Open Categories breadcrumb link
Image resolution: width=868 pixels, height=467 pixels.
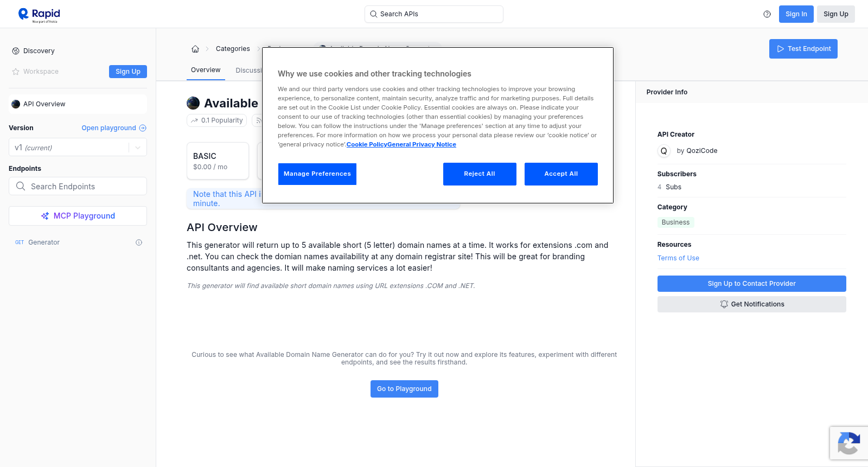coord(233,49)
